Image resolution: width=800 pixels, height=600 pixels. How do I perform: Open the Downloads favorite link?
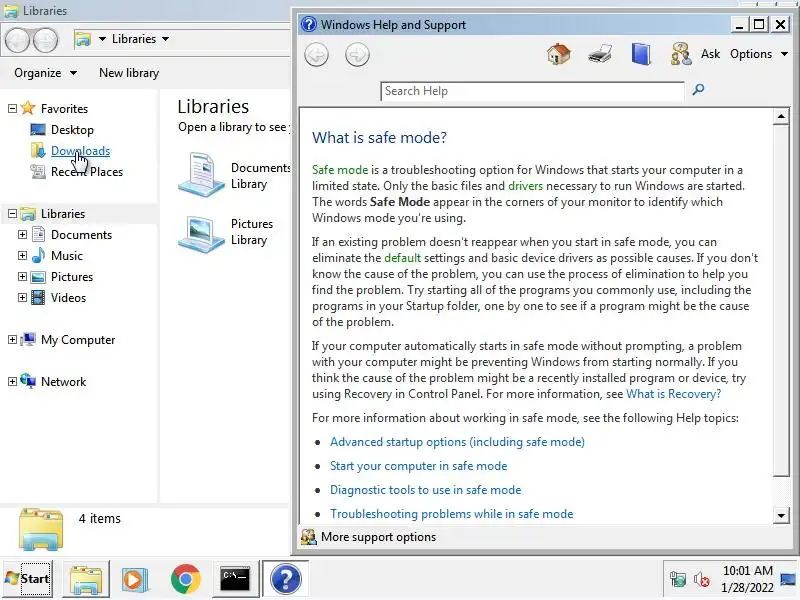(80, 151)
